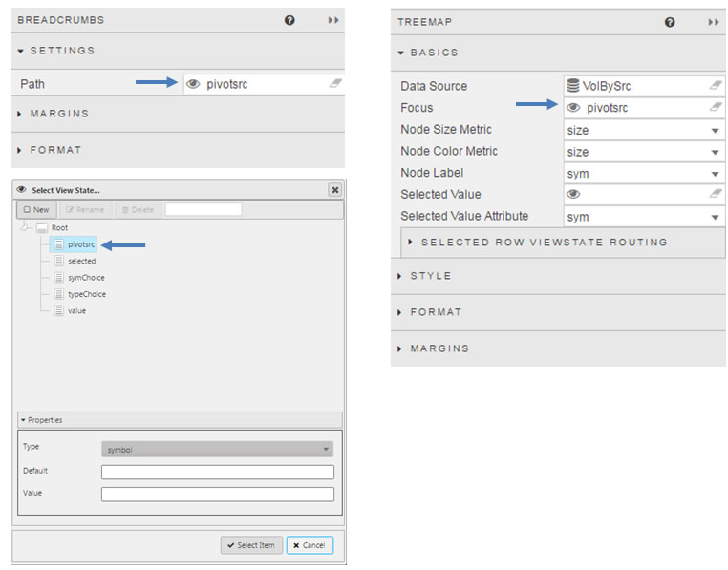Click the Focus field eye icon
The height and width of the screenshot is (570, 728).
click(573, 108)
